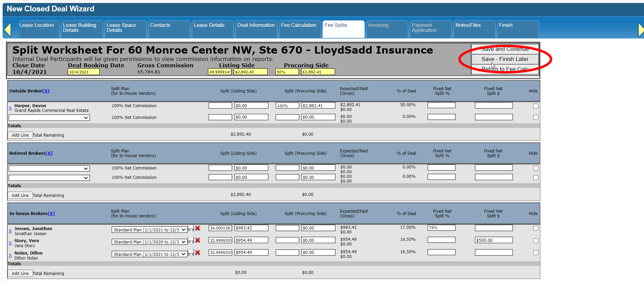Click the red delete X for Jonathan Jessen

tap(198, 228)
